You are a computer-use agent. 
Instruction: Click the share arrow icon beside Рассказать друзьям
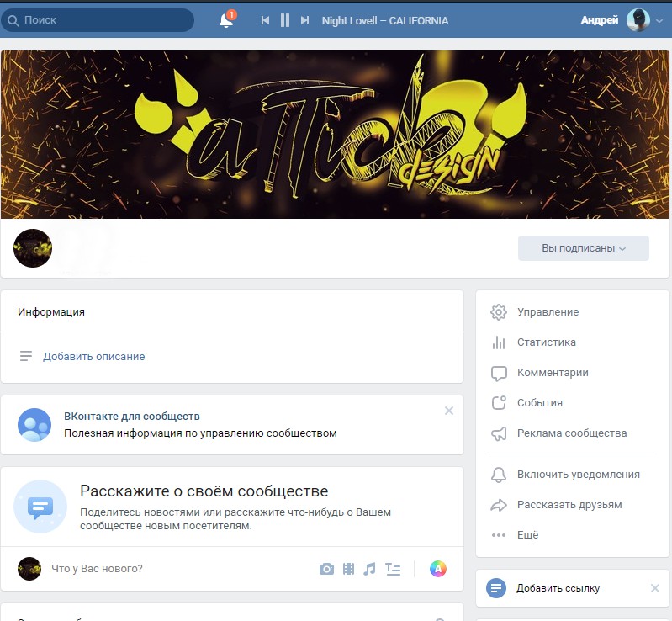pyautogui.click(x=499, y=505)
